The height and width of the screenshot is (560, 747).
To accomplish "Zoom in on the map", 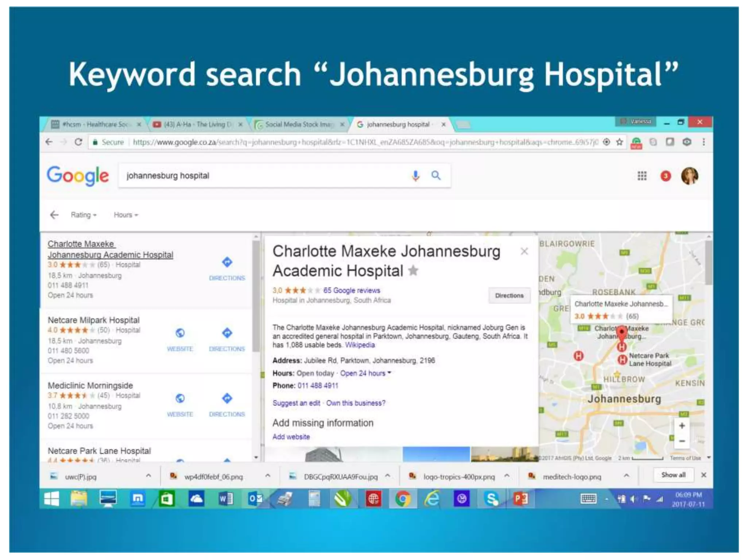I will pos(682,425).
